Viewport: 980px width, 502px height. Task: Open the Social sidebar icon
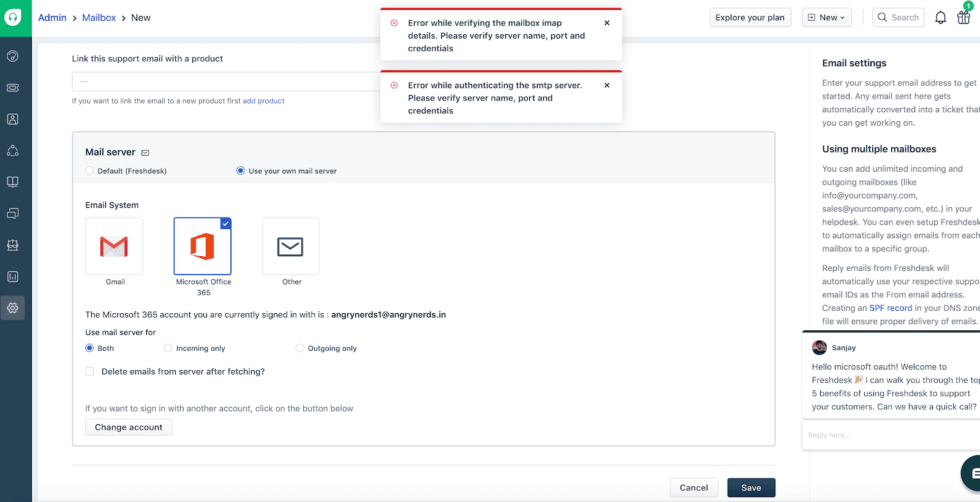(x=13, y=151)
